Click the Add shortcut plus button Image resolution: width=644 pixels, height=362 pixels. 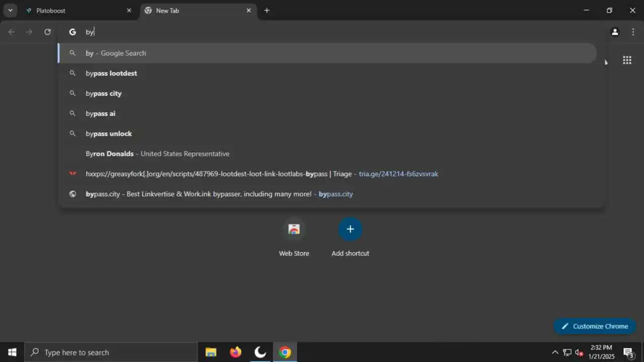tap(350, 229)
